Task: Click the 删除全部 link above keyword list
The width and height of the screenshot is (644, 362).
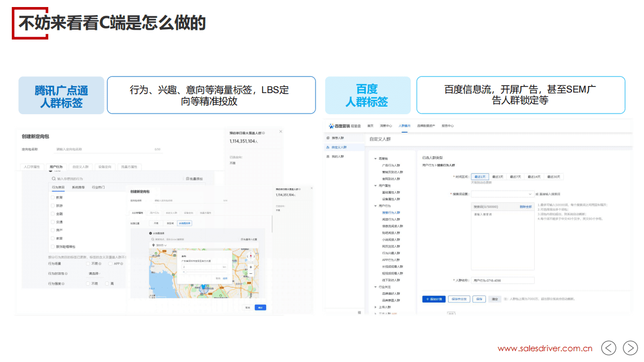Action: pos(524,206)
